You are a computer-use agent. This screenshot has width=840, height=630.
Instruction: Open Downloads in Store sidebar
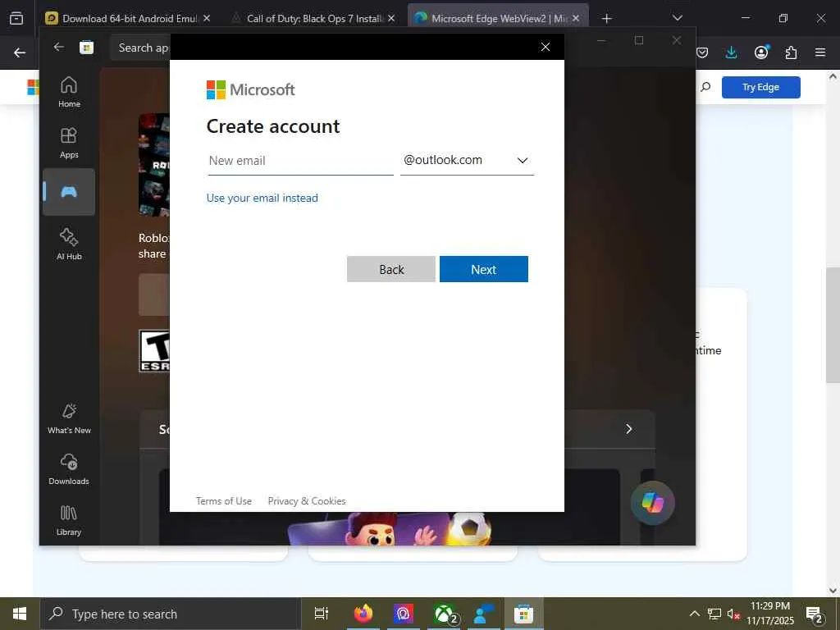[69, 469]
